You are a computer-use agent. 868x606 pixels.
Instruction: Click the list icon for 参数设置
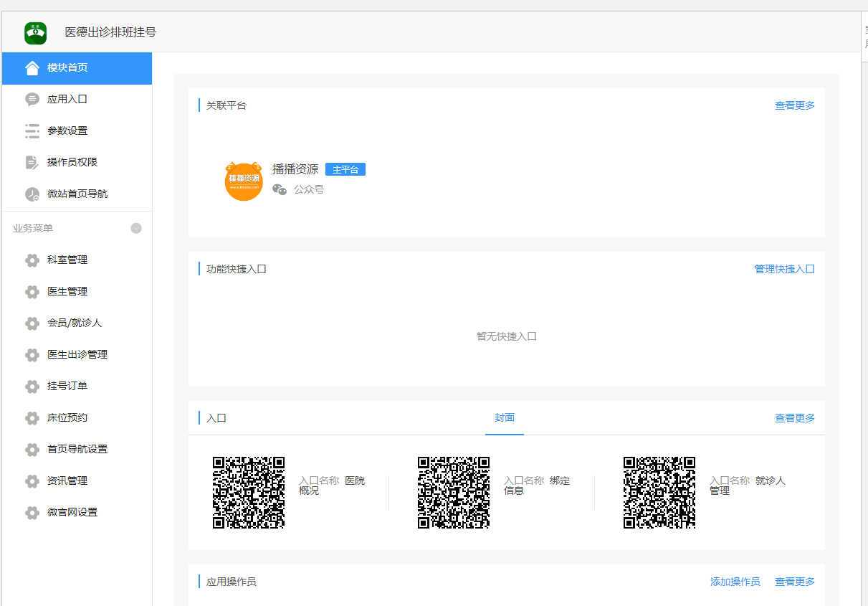[32, 131]
